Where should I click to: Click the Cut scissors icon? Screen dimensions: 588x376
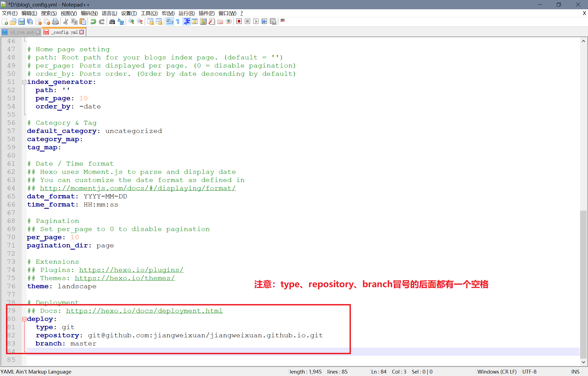coord(66,22)
